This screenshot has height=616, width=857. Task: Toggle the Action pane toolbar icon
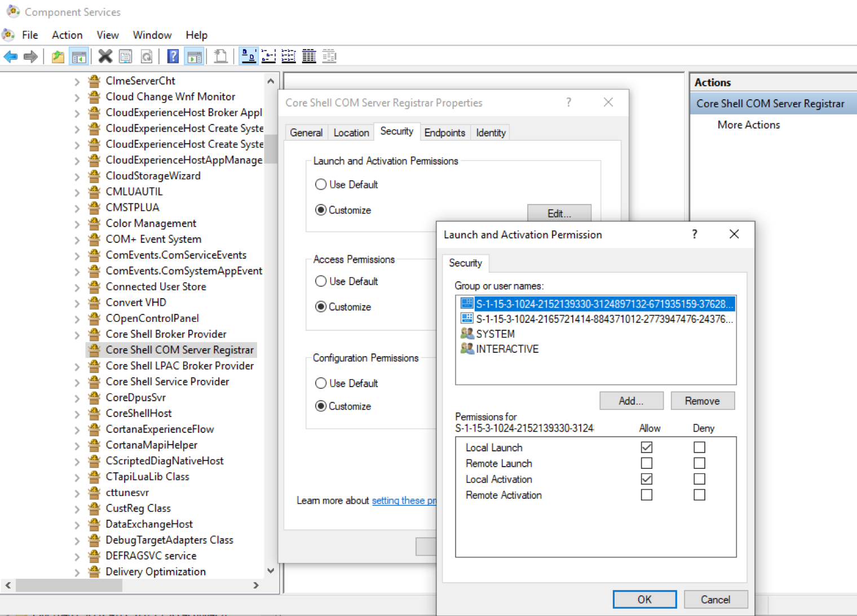click(194, 56)
